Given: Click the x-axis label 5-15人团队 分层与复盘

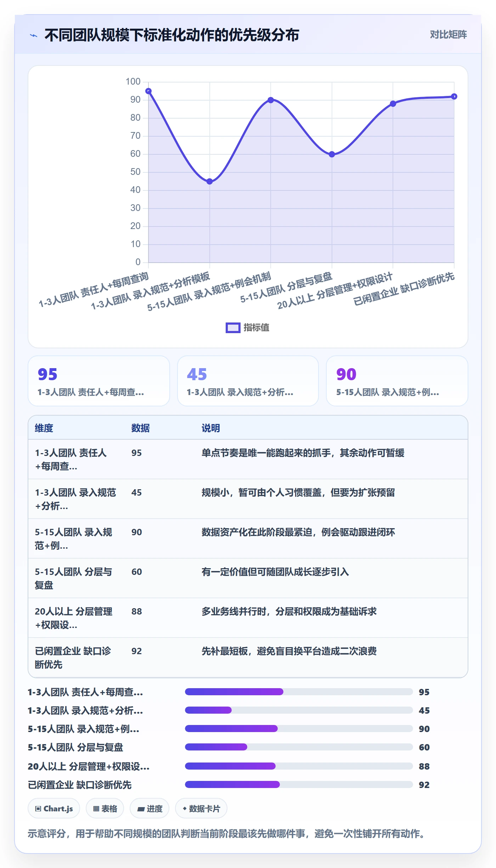Looking at the screenshot, I should click(x=286, y=287).
